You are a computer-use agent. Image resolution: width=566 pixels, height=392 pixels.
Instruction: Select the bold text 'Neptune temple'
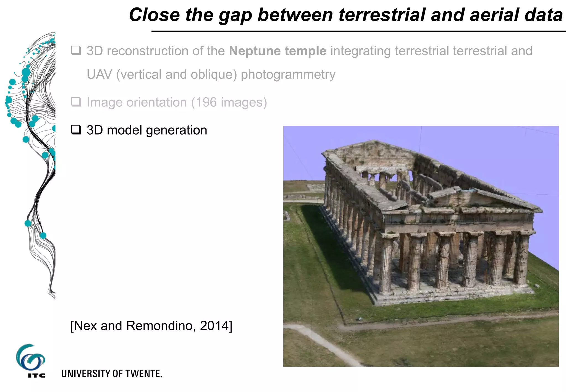click(277, 51)
